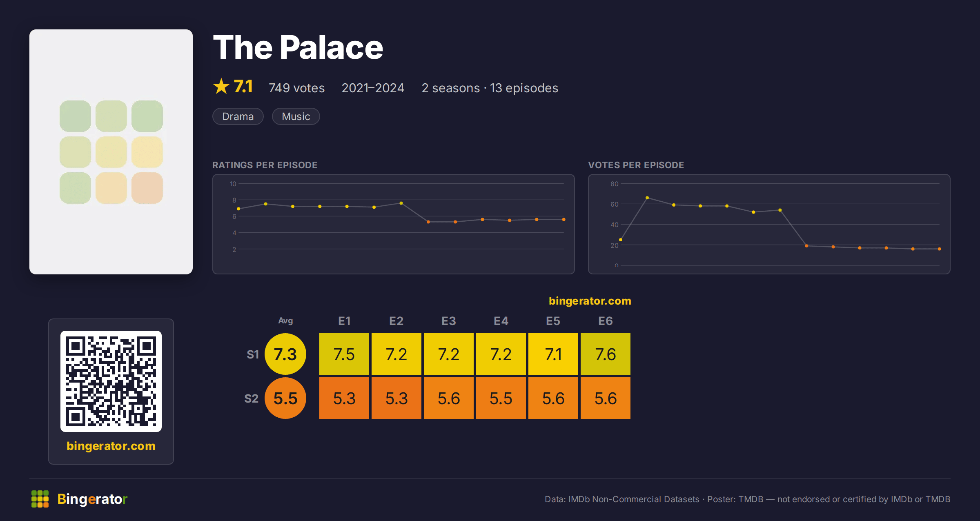Open the poster placeholder thumbnail
The image size is (980, 521).
pyautogui.click(x=111, y=152)
